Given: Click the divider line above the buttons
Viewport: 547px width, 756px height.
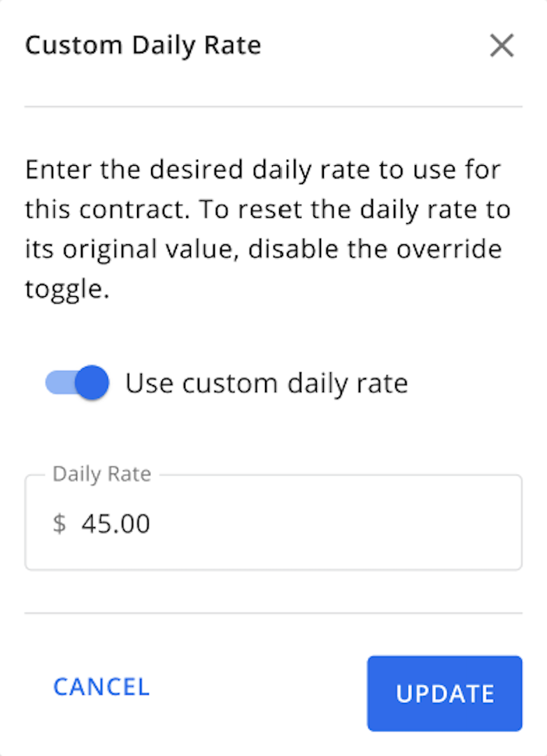Looking at the screenshot, I should pyautogui.click(x=273, y=613).
